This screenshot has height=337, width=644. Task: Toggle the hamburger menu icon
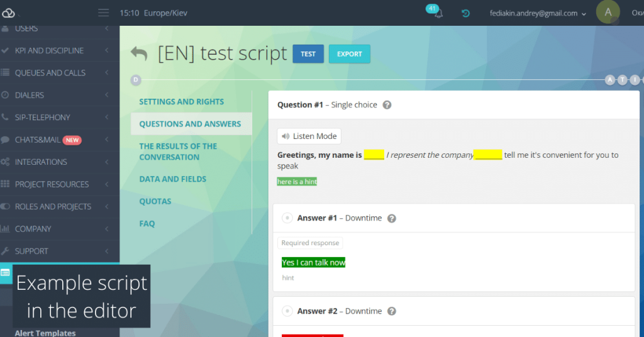[x=104, y=13]
